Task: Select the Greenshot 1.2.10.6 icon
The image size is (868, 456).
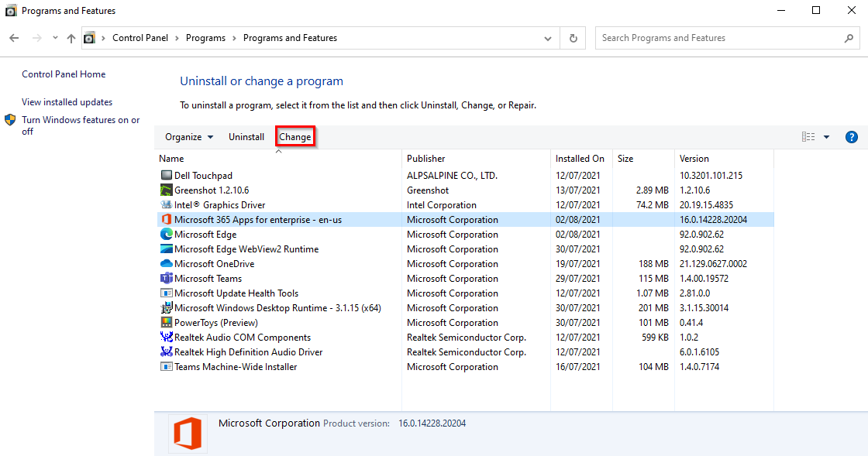Action: (x=166, y=190)
